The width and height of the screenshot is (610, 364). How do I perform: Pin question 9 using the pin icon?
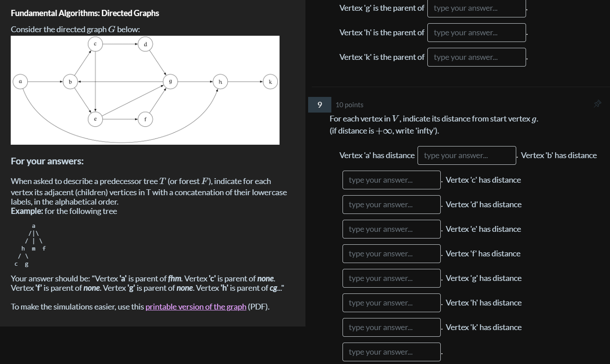click(x=597, y=103)
